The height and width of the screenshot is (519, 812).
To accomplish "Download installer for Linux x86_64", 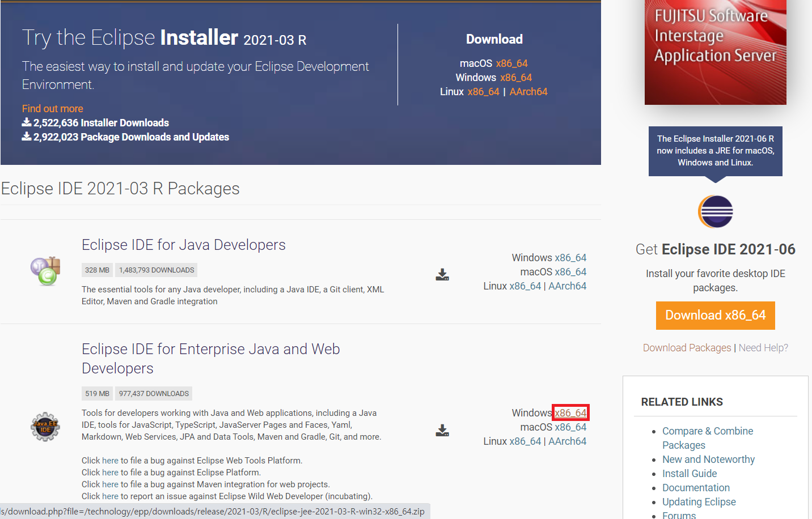I will pyautogui.click(x=484, y=92).
